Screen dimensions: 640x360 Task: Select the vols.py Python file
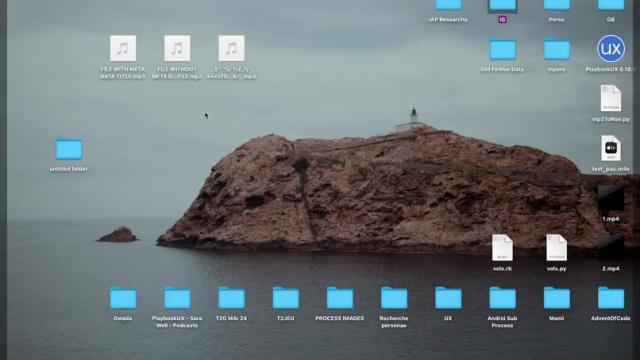(556, 248)
